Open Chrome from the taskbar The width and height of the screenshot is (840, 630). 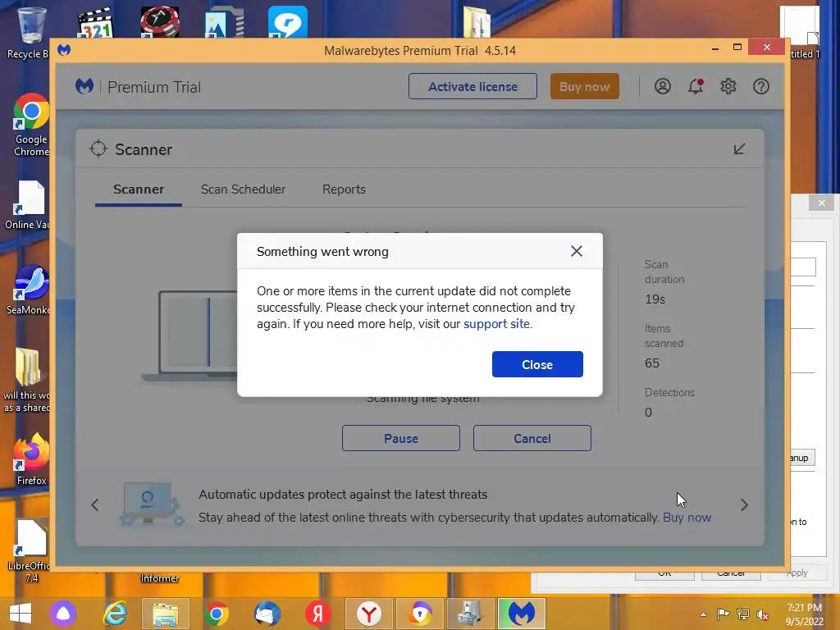(x=217, y=614)
